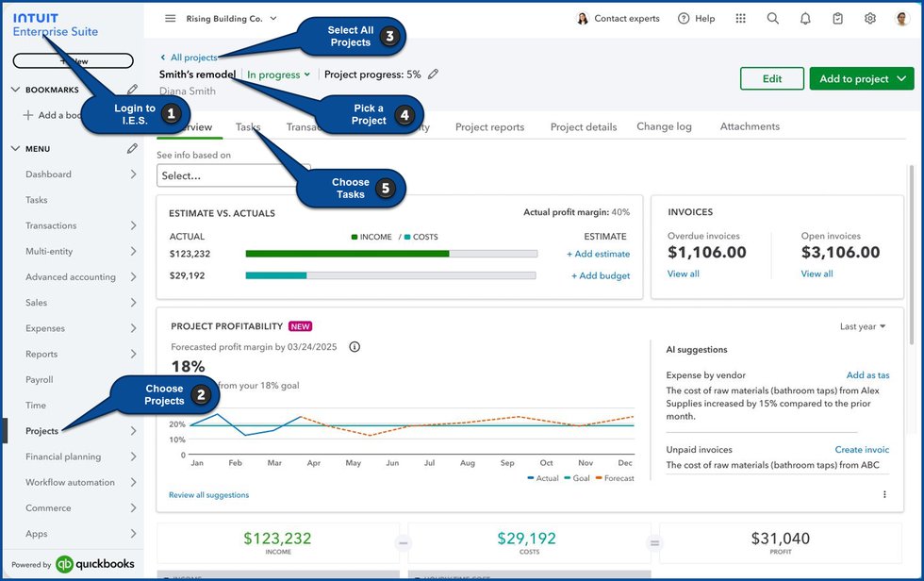The image size is (924, 581).
Task: Open Payroll in sidebar menu
Action: pos(40,379)
